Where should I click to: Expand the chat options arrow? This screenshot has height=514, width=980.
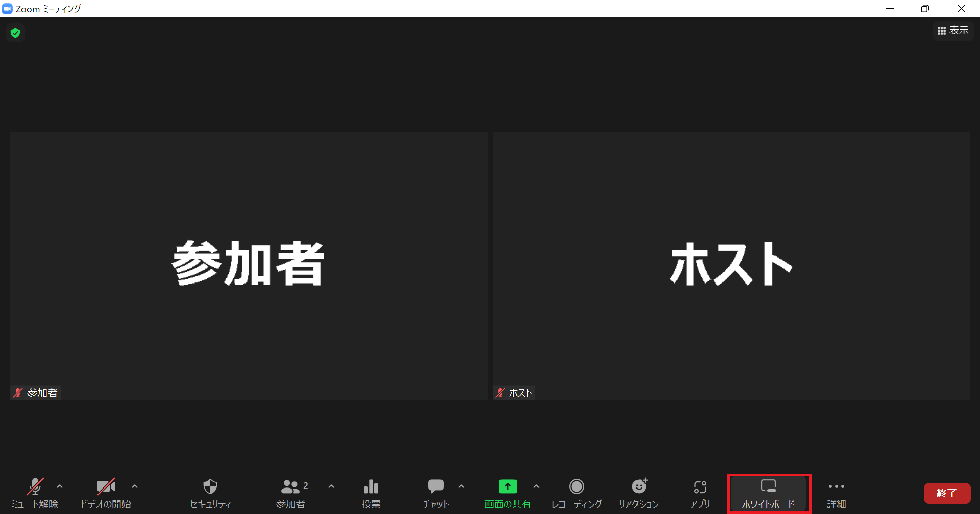tap(461, 486)
